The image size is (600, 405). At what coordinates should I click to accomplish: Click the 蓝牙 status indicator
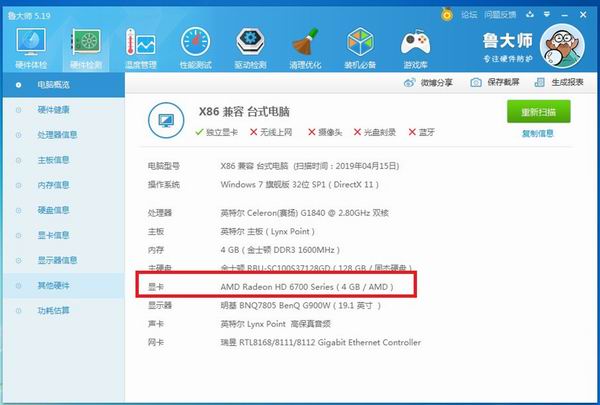421,132
